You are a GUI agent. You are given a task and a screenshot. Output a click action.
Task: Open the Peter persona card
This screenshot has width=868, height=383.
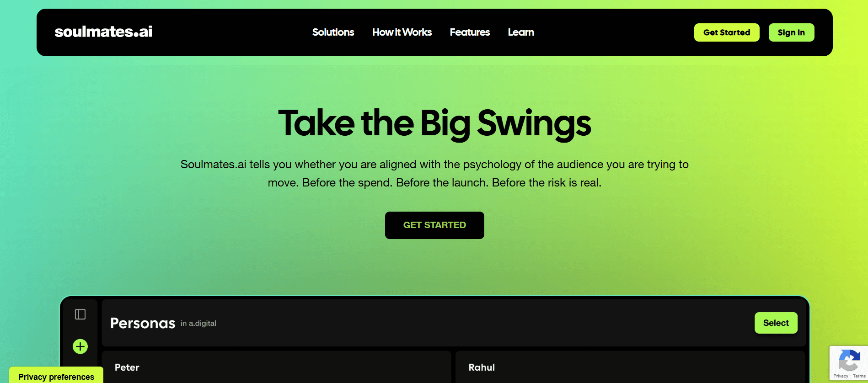(276, 367)
